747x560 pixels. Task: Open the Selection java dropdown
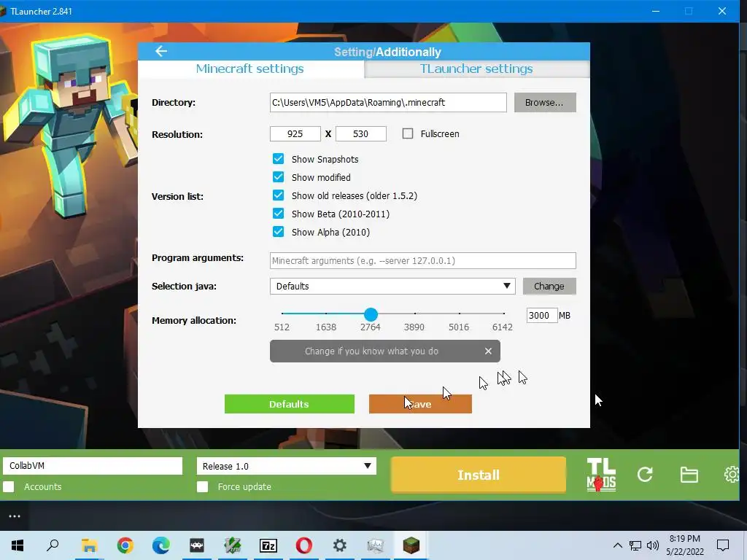(392, 286)
